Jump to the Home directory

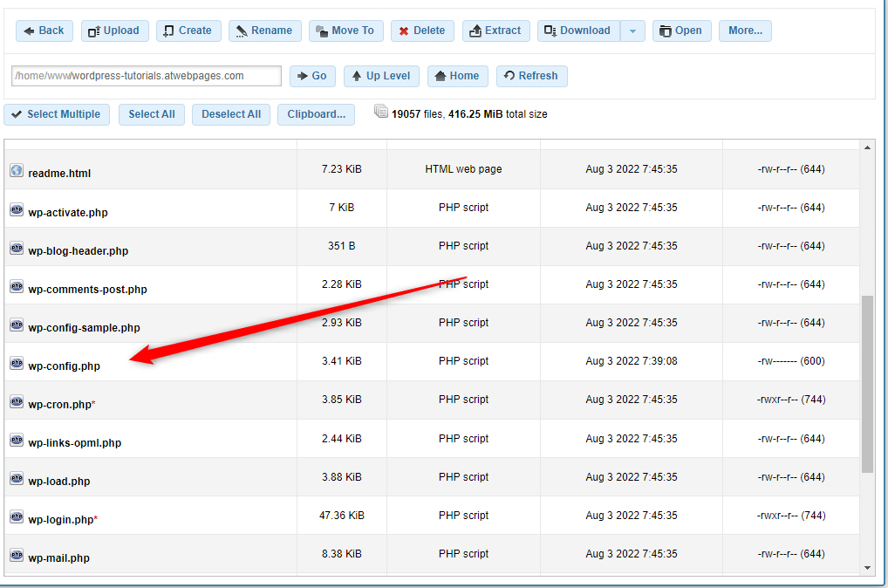coord(458,76)
